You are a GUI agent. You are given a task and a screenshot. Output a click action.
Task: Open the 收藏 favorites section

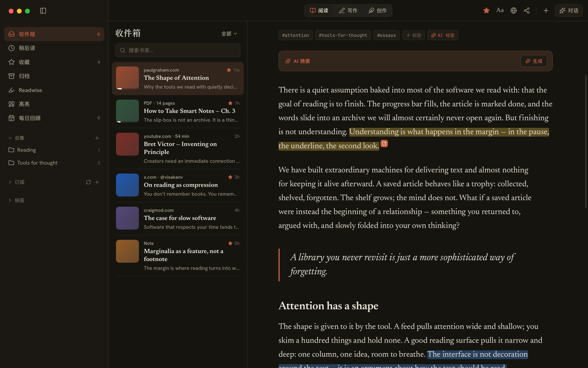(x=54, y=62)
